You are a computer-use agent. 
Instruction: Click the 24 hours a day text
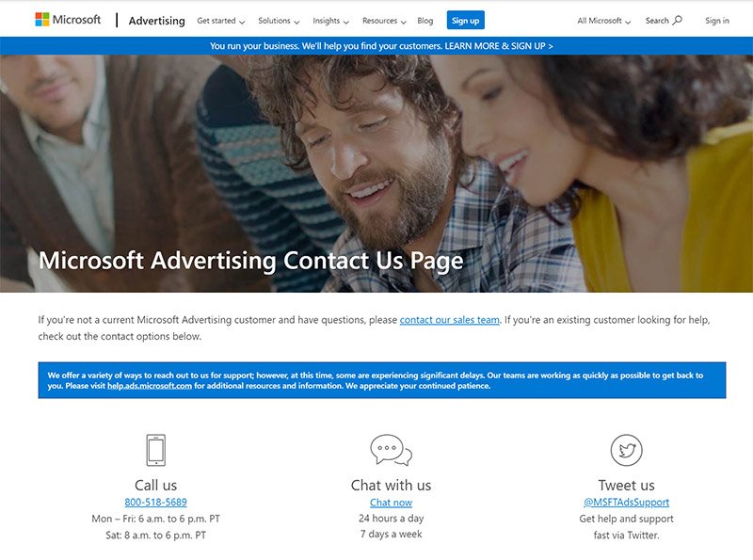tap(391, 519)
